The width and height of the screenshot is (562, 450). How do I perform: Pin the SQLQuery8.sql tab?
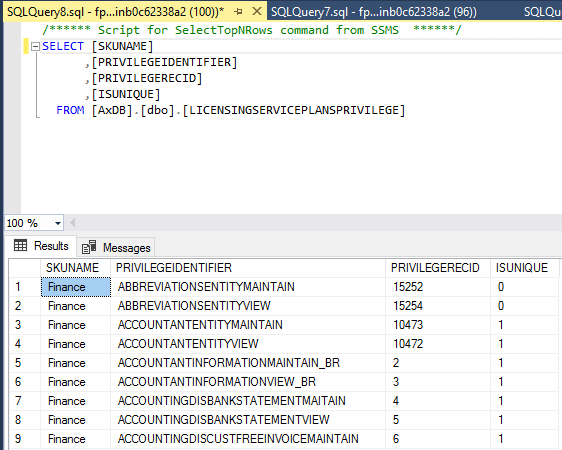point(238,12)
